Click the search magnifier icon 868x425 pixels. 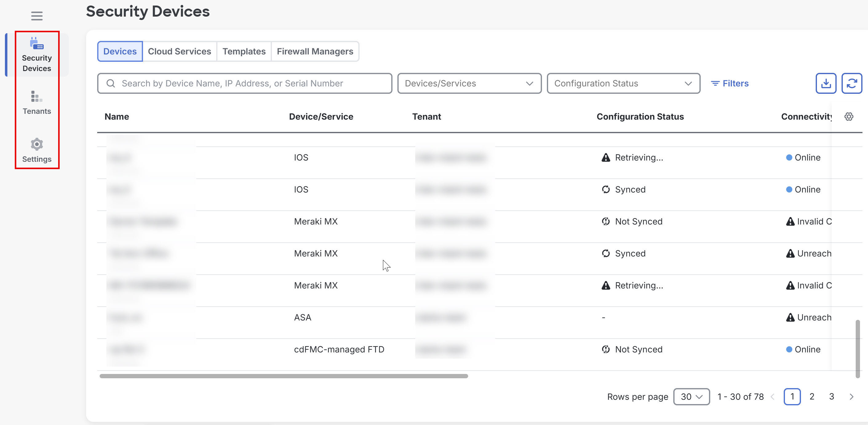110,83
